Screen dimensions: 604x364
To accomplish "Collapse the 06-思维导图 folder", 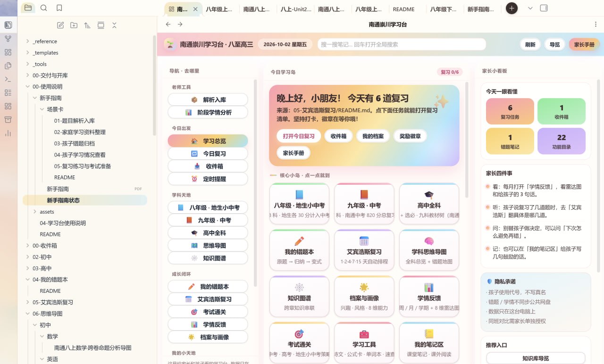I will [47, 314].
